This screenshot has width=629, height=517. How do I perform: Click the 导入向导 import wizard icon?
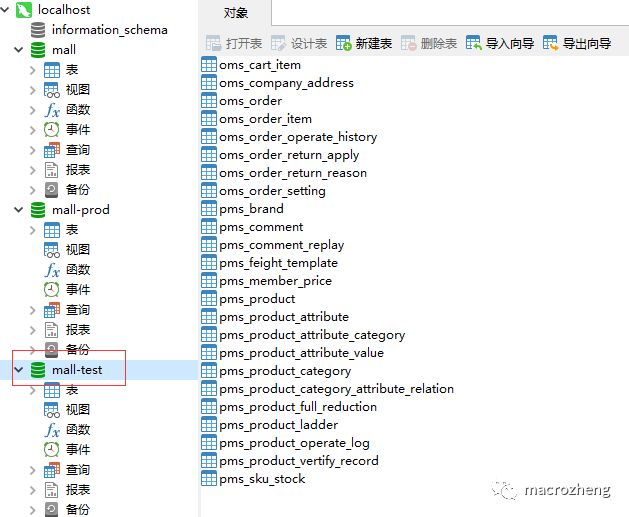(474, 43)
